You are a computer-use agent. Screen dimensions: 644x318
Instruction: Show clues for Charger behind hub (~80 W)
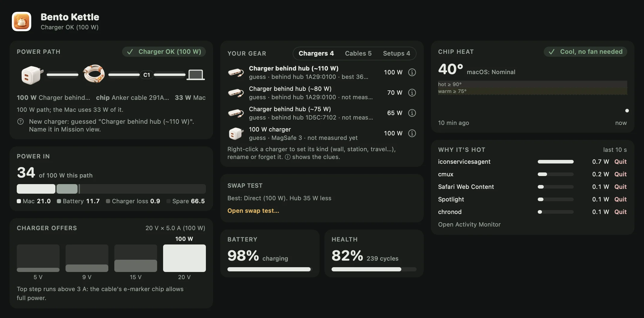click(x=412, y=93)
